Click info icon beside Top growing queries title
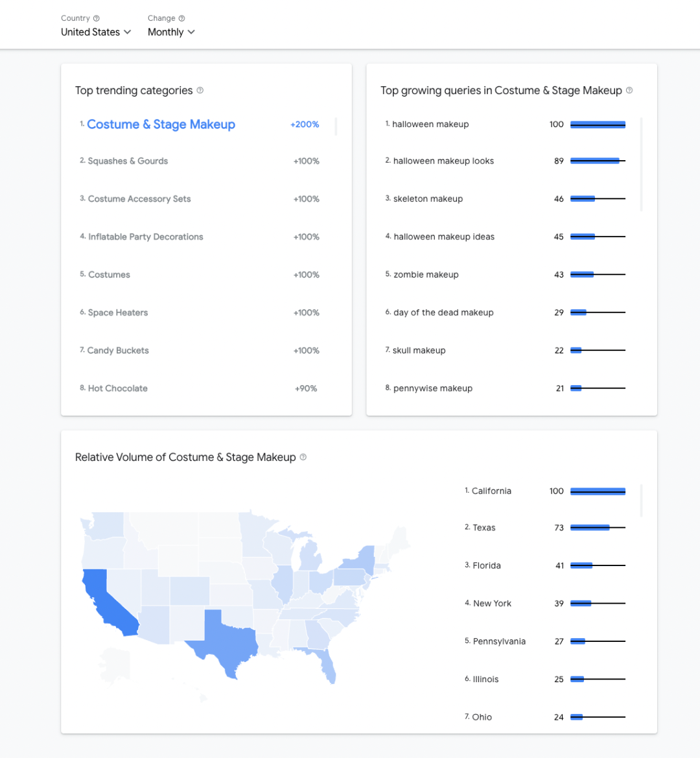700x758 pixels. (x=629, y=90)
